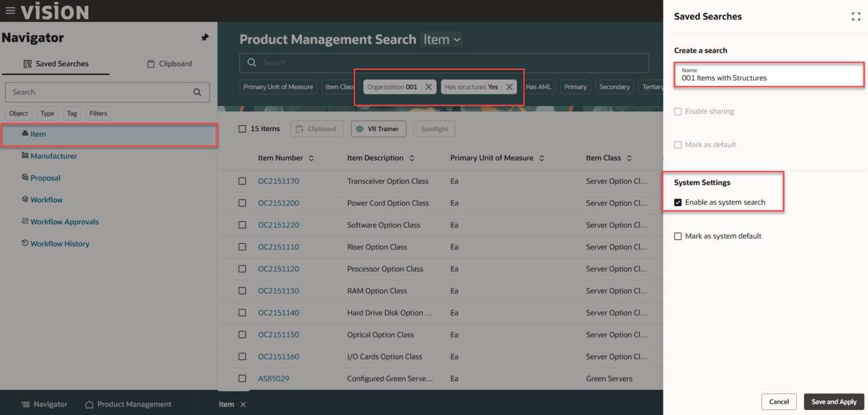Image resolution: width=868 pixels, height=415 pixels.
Task: Click the magnifier icon in Navigator search box
Action: point(197,92)
